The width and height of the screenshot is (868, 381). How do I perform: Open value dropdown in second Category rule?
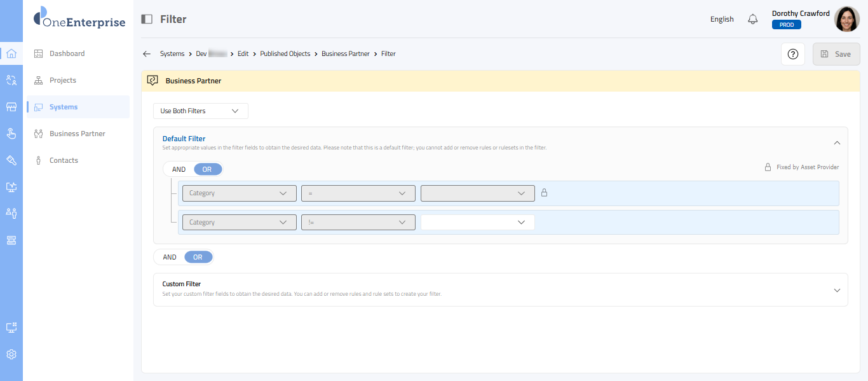[477, 222]
